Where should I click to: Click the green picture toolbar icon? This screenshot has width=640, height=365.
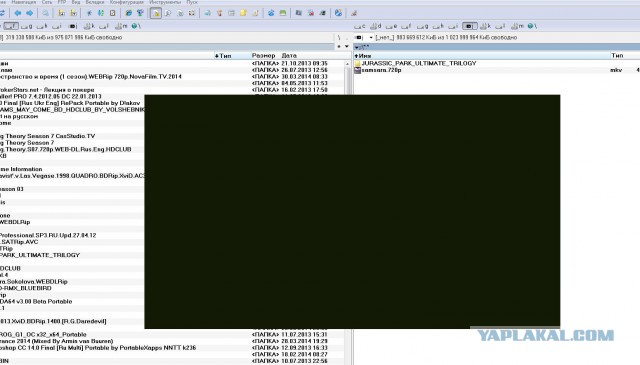click(x=283, y=13)
